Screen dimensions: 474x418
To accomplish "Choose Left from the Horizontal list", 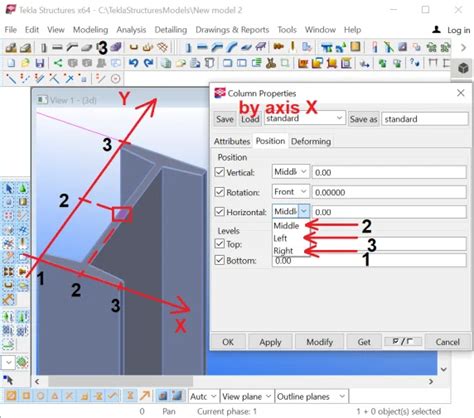I will point(280,238).
